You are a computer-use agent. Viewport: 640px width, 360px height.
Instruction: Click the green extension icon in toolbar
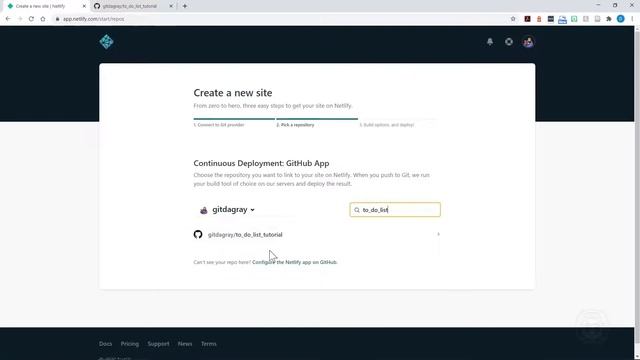574,19
